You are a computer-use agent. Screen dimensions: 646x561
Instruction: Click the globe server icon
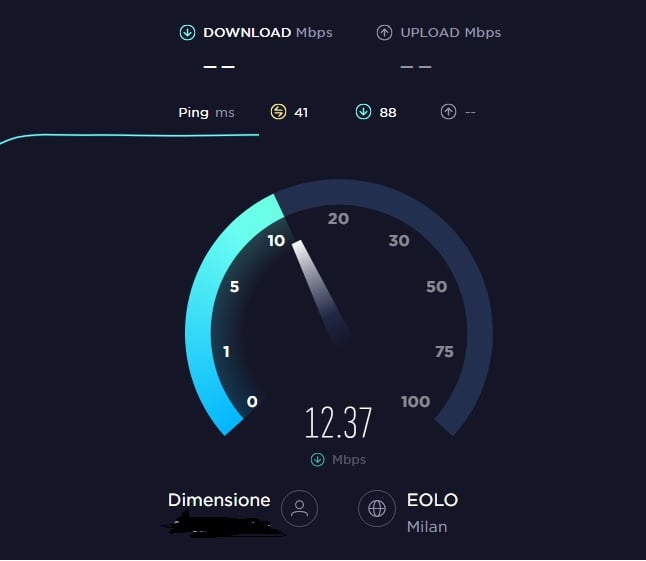click(x=377, y=508)
